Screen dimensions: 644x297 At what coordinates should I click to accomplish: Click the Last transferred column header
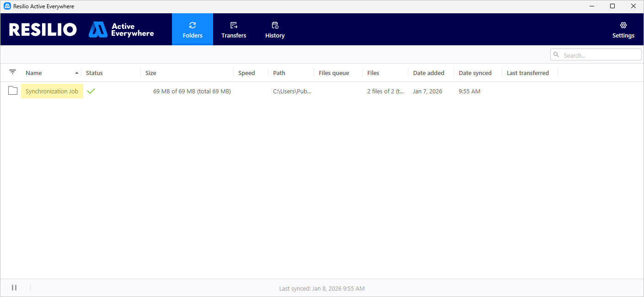tap(528, 73)
